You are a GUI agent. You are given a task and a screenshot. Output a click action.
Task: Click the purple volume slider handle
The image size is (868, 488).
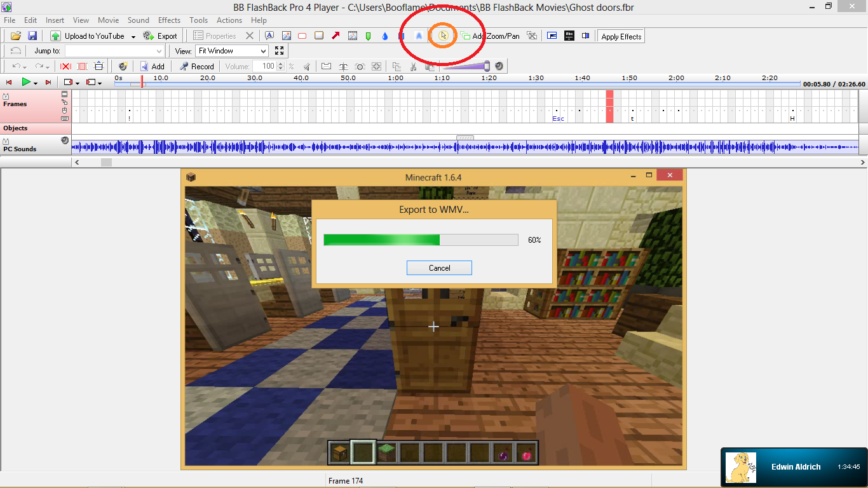click(487, 65)
